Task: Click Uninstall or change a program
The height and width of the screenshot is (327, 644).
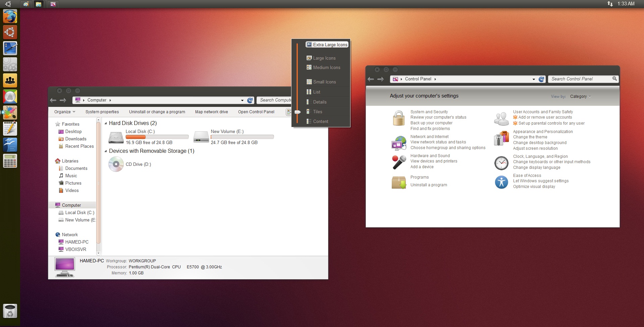Action: point(157,112)
